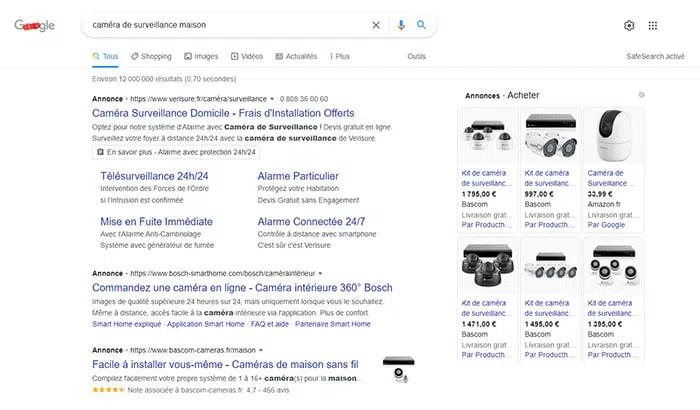Open Google apps grid icon
Image resolution: width=700 pixels, height=410 pixels.
[x=653, y=25]
